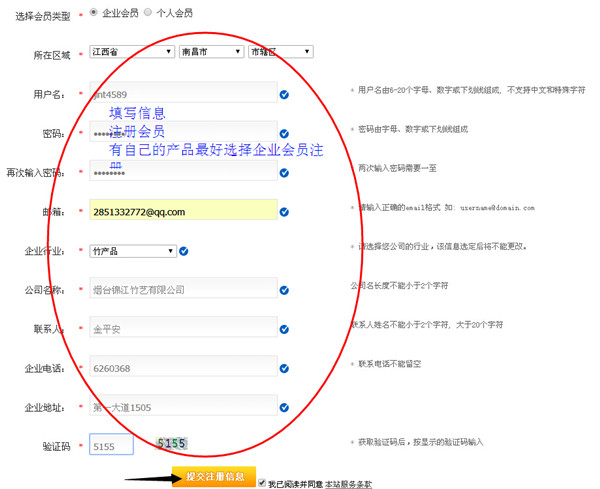600x489 pixels.
Task: Click the checkmark icon beside industry dropdown
Action: click(184, 251)
